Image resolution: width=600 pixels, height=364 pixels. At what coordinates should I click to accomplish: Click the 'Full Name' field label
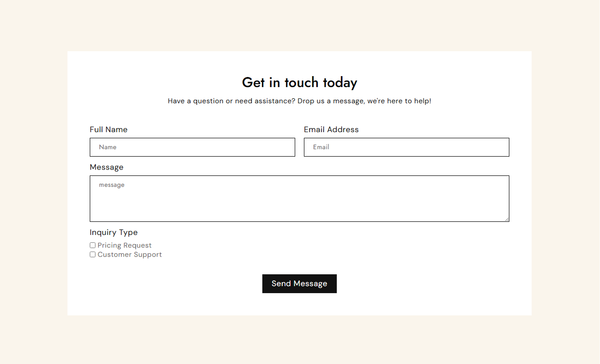click(x=109, y=129)
